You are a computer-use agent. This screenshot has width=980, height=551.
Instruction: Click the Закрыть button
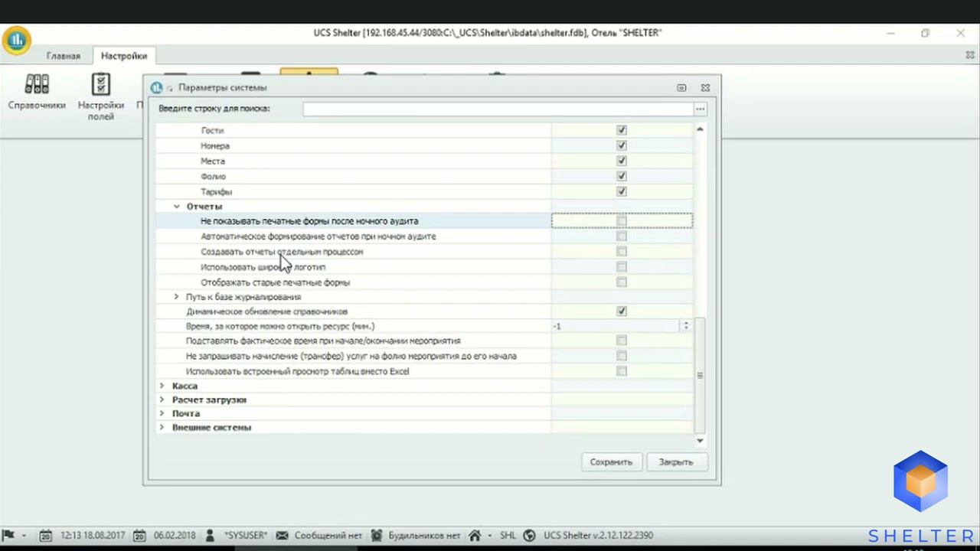pyautogui.click(x=676, y=462)
